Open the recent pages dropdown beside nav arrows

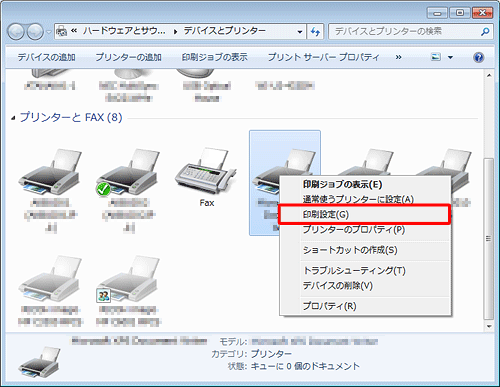[x=49, y=32]
